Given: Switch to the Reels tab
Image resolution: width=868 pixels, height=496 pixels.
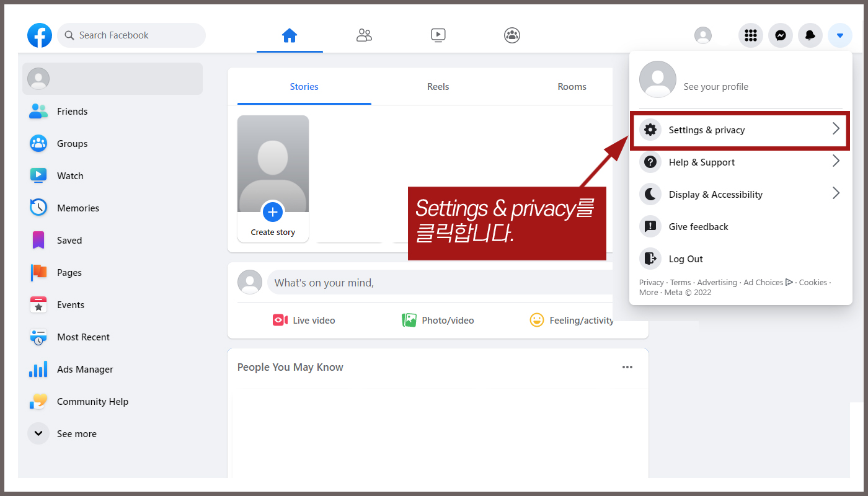Looking at the screenshot, I should click(438, 87).
